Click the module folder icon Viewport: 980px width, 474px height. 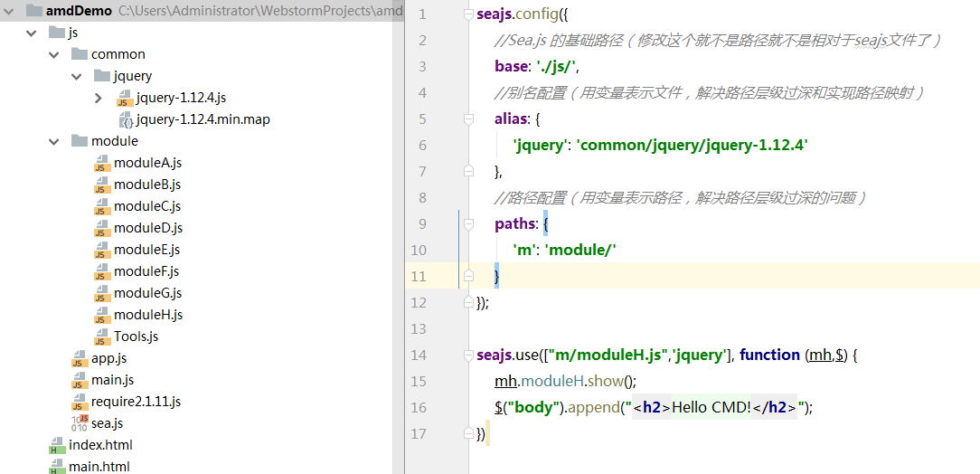(x=79, y=141)
